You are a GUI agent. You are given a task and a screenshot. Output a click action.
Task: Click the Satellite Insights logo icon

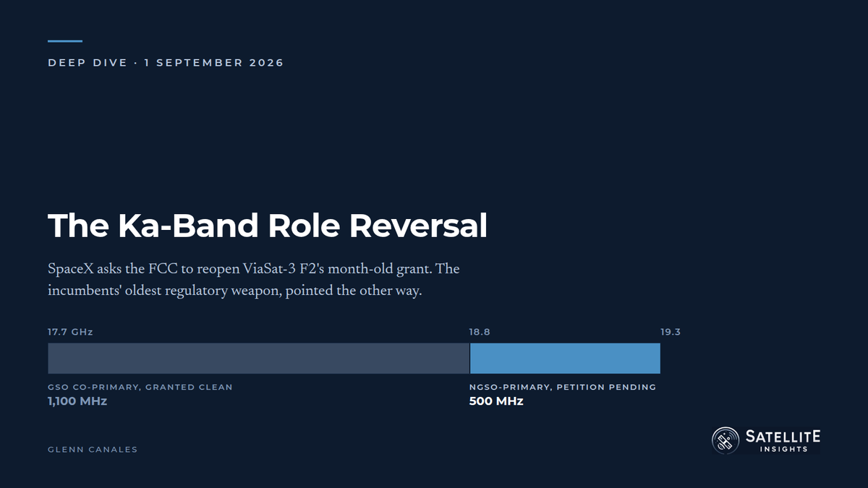coord(726,440)
